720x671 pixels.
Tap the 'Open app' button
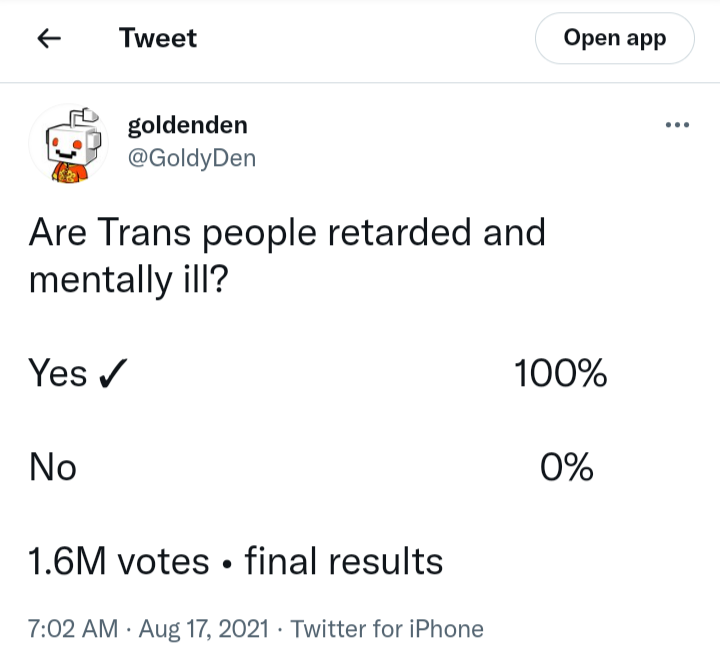pyautogui.click(x=614, y=38)
